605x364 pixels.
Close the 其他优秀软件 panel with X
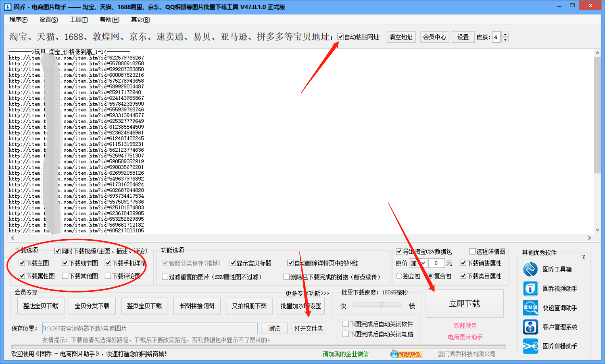[583, 258]
